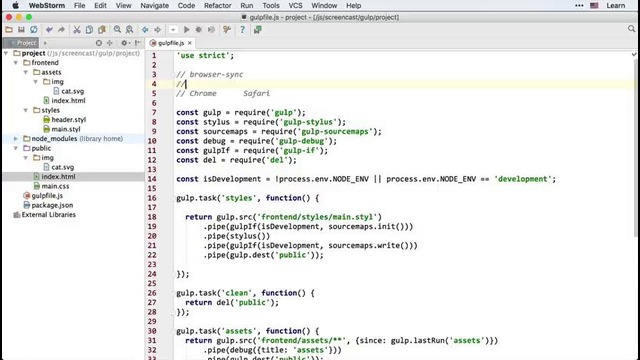This screenshot has height=360, width=640.
Task: Close the gulpfile.js editor tab
Action: coord(190,43)
